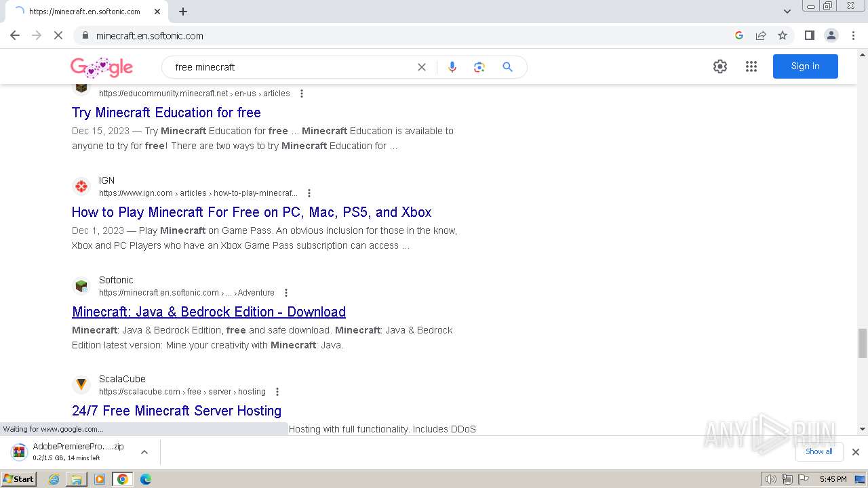Open the tab search chevron

coord(787,11)
